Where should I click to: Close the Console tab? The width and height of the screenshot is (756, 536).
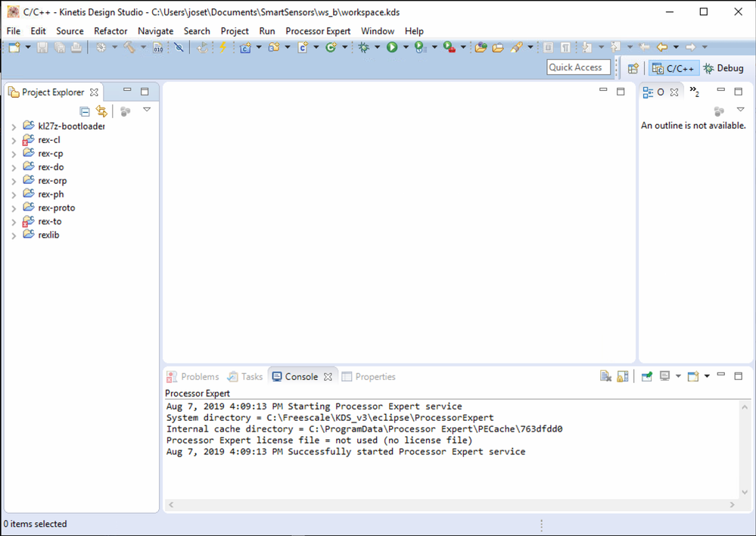(328, 377)
